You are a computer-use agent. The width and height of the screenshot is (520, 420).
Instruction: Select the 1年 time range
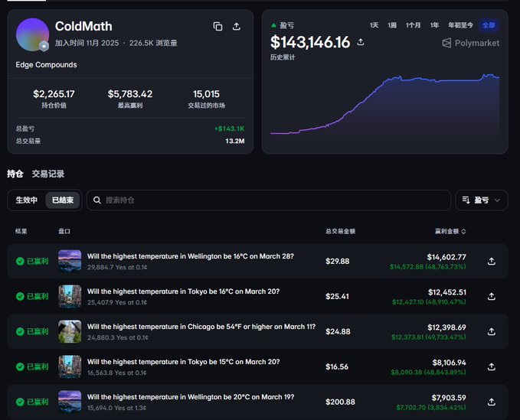click(434, 25)
